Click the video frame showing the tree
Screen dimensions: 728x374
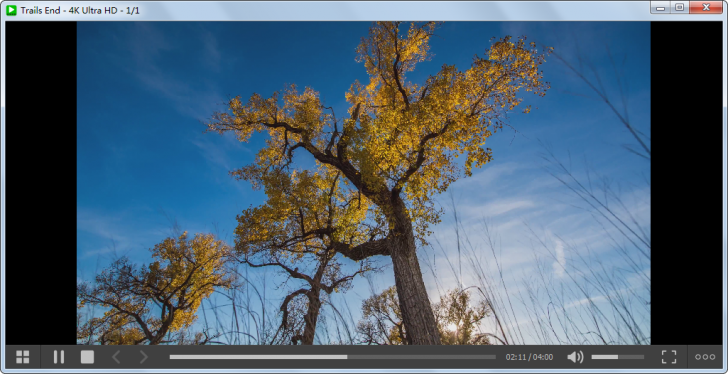click(x=364, y=183)
